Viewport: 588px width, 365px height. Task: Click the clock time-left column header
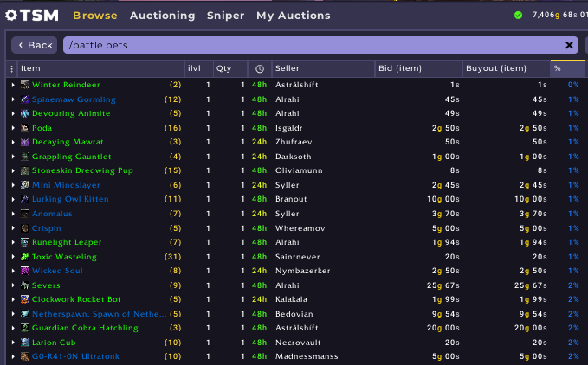[x=260, y=68]
